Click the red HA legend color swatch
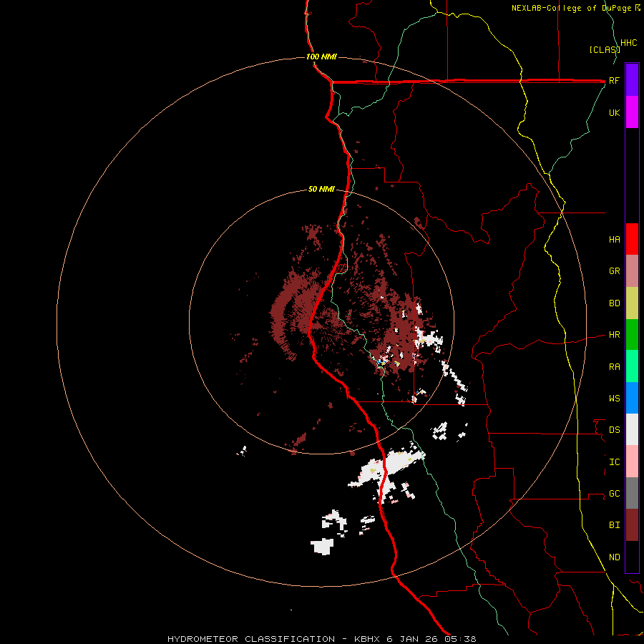This screenshot has height=644, width=644. (632, 239)
